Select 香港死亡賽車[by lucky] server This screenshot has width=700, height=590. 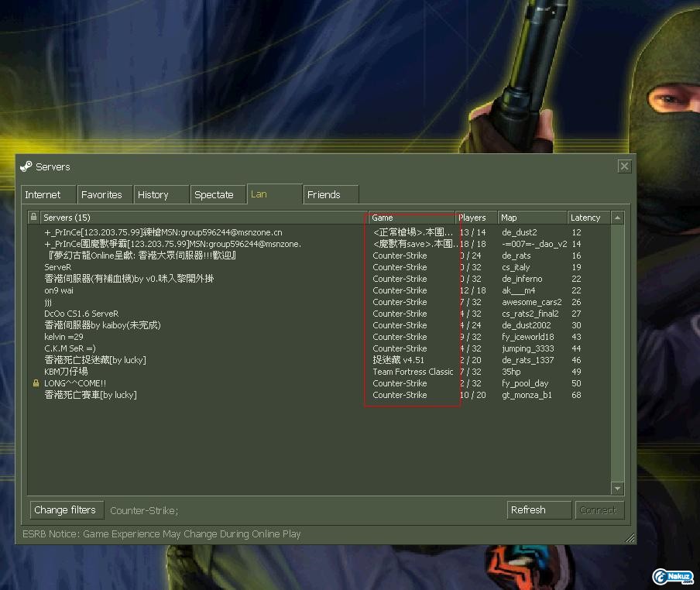(91, 395)
